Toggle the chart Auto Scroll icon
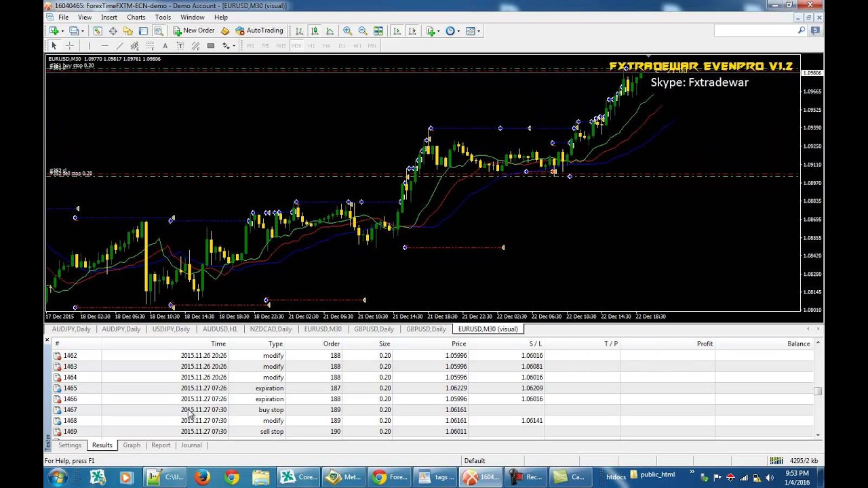868x488 pixels. tap(397, 30)
